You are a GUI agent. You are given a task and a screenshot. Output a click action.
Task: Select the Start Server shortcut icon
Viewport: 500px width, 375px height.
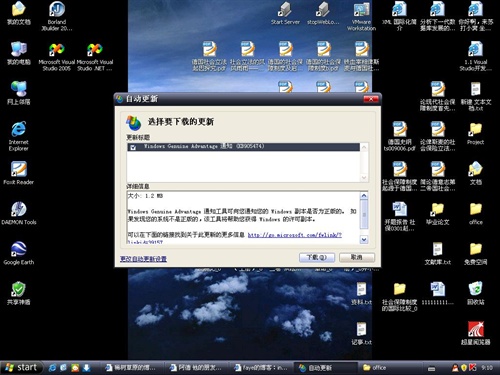click(285, 13)
